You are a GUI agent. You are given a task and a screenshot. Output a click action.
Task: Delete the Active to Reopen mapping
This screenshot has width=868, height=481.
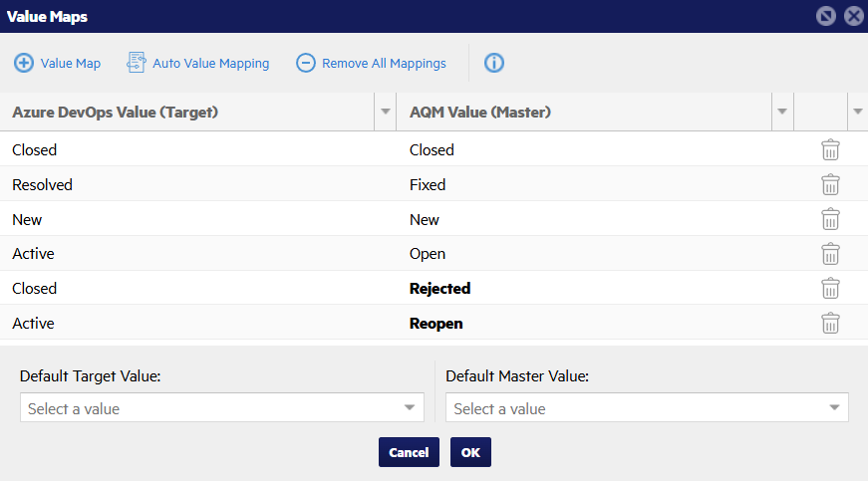830,324
